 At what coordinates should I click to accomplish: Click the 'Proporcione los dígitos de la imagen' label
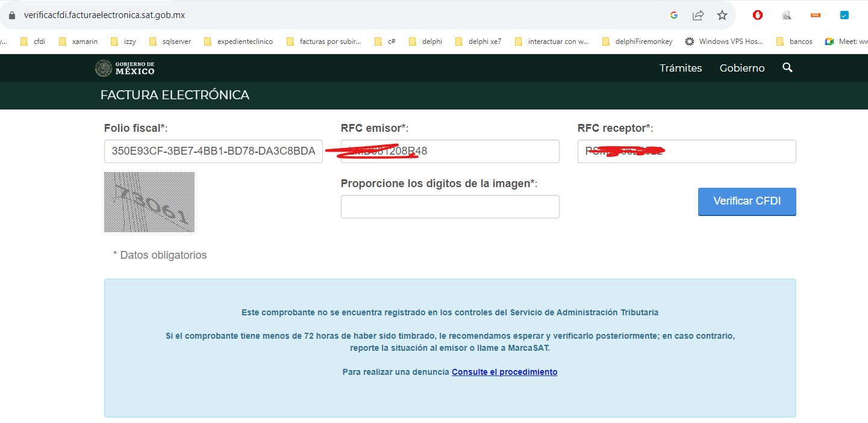(x=439, y=184)
